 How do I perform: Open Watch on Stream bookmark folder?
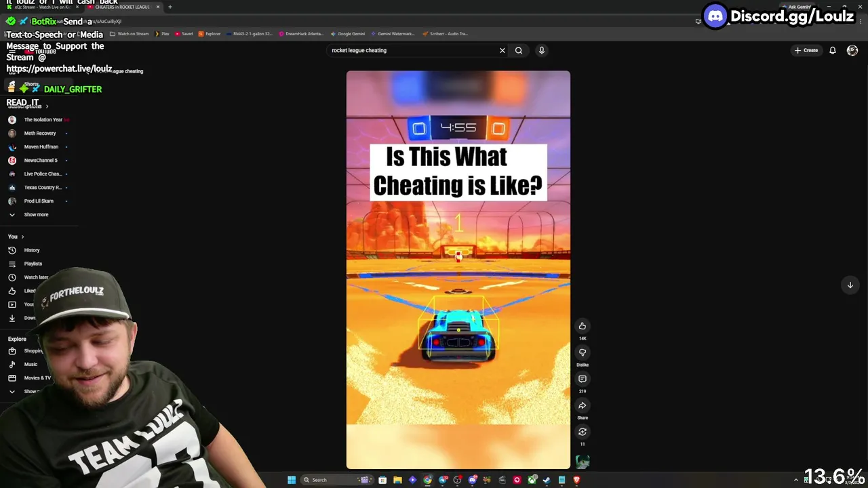[130, 33]
